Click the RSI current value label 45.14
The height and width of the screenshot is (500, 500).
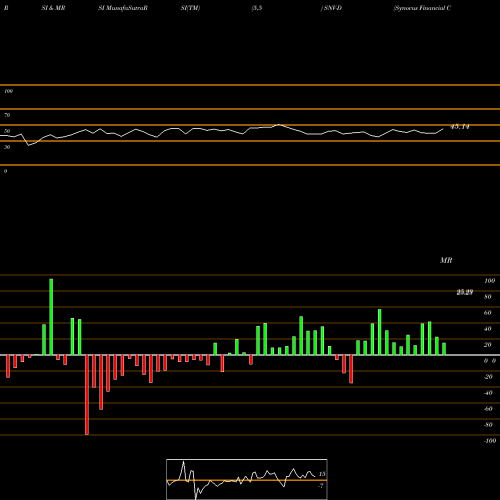pyautogui.click(x=460, y=127)
